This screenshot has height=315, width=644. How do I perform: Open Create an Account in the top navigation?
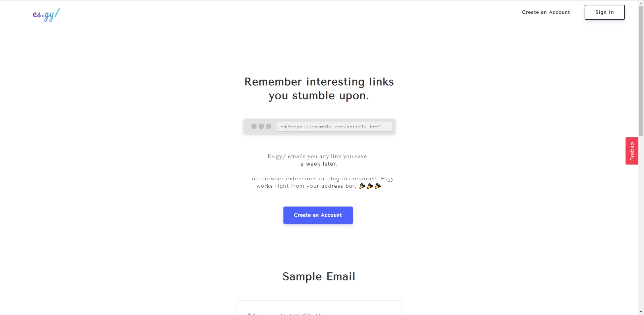[546, 12]
